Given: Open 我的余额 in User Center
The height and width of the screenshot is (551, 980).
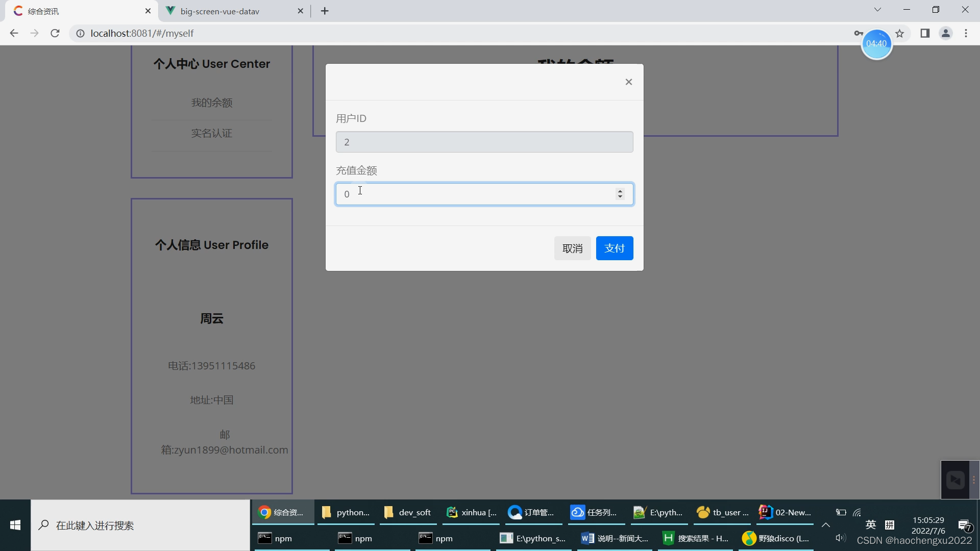Looking at the screenshot, I should coord(212,103).
